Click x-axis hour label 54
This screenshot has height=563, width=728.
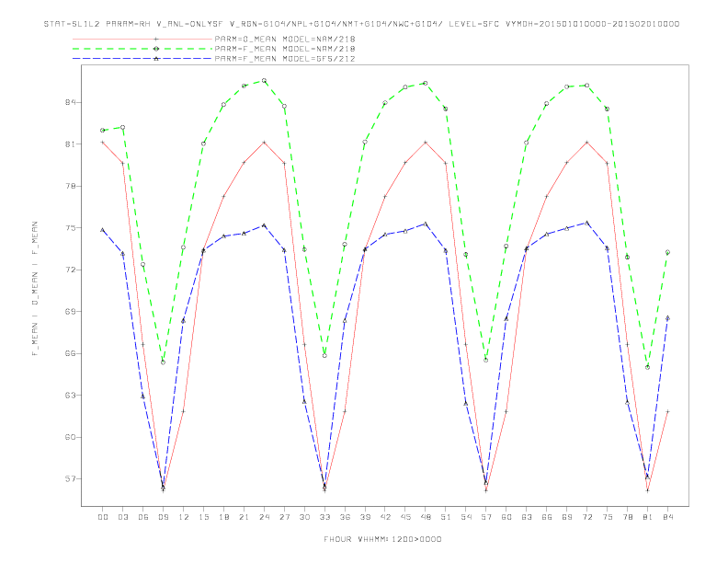coord(466,517)
